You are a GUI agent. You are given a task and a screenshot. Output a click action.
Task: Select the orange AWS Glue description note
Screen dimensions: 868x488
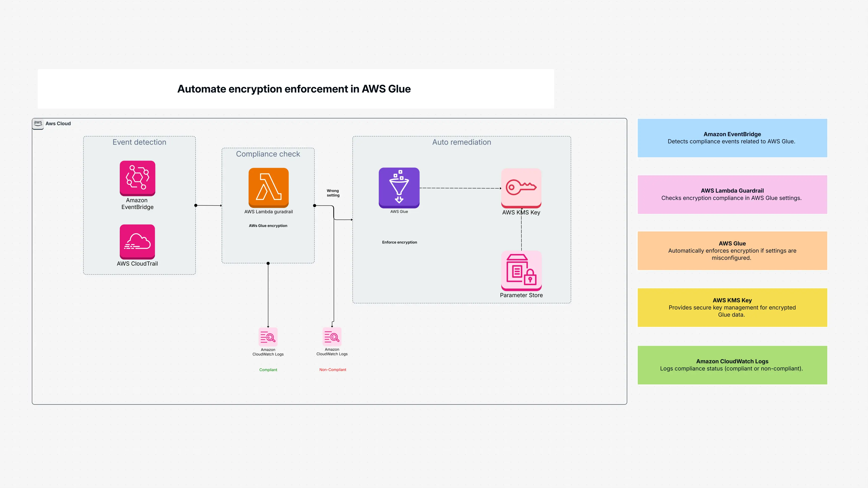coord(732,251)
